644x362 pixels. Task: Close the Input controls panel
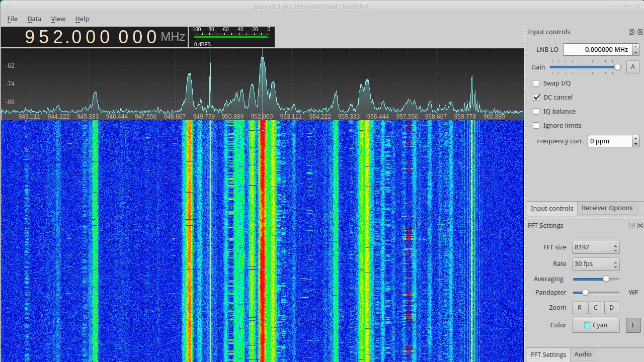point(640,32)
